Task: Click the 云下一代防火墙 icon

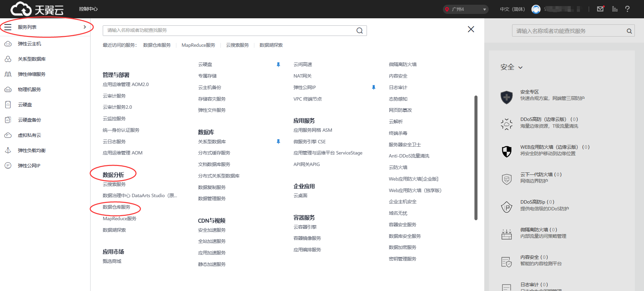Action: [x=507, y=179]
